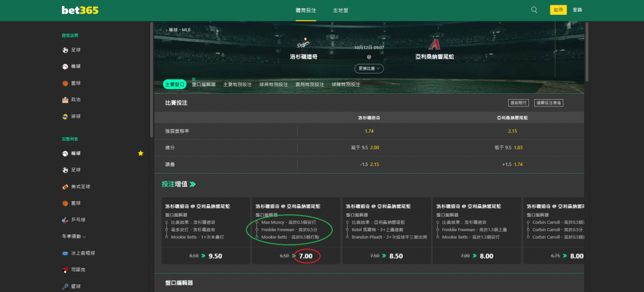
Task: Select the 主要盤口 tab
Action: tap(174, 84)
